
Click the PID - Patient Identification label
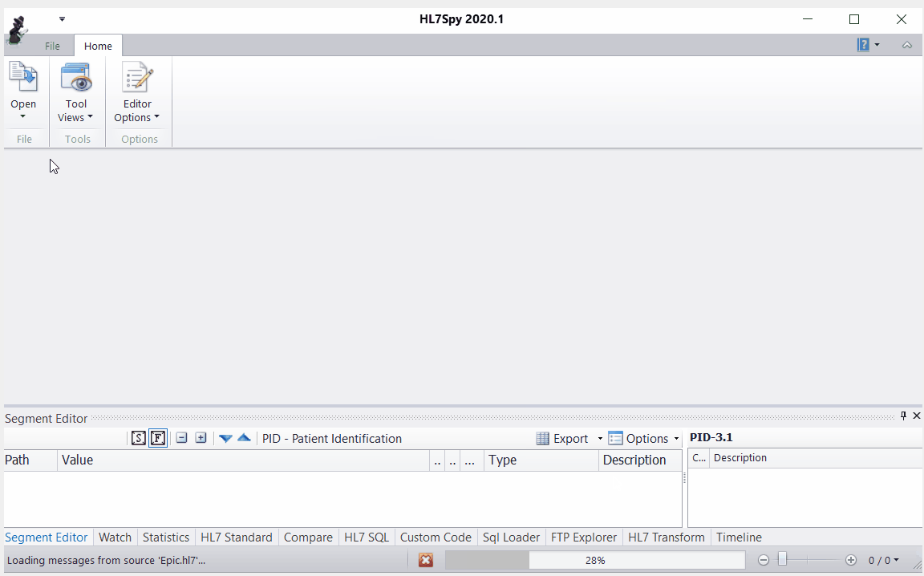click(332, 439)
